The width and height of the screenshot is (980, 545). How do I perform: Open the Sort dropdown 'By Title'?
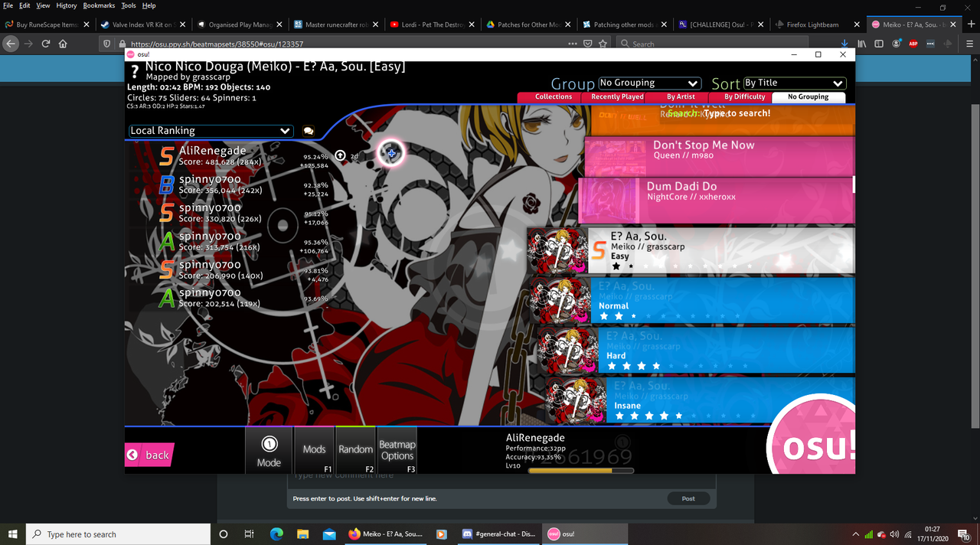794,83
